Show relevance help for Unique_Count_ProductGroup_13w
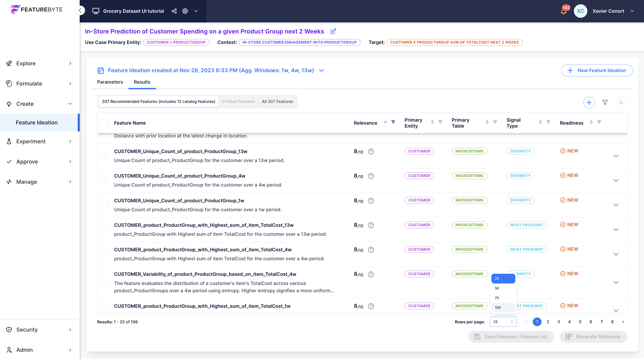The height and width of the screenshot is (360, 644). (371, 151)
